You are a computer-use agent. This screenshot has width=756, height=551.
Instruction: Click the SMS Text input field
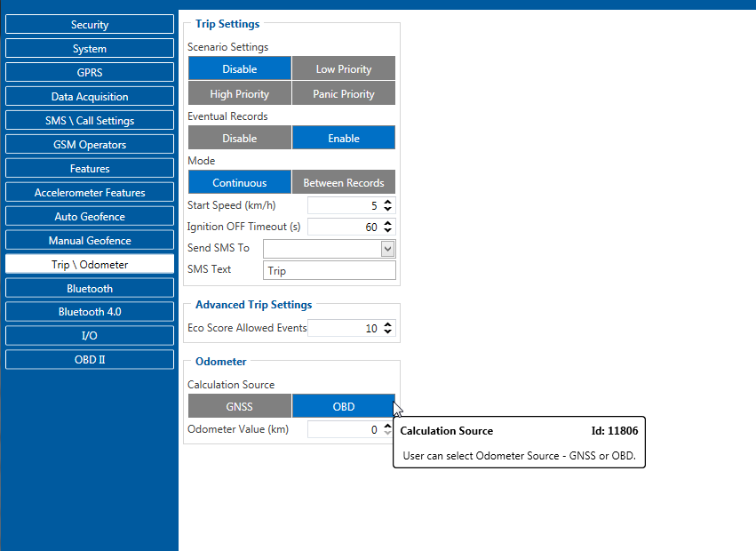coord(329,271)
